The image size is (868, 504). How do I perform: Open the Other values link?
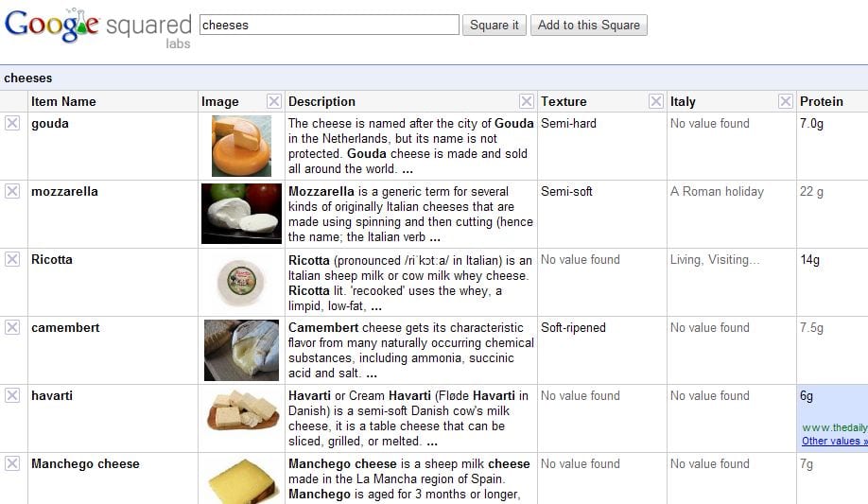pyautogui.click(x=831, y=441)
